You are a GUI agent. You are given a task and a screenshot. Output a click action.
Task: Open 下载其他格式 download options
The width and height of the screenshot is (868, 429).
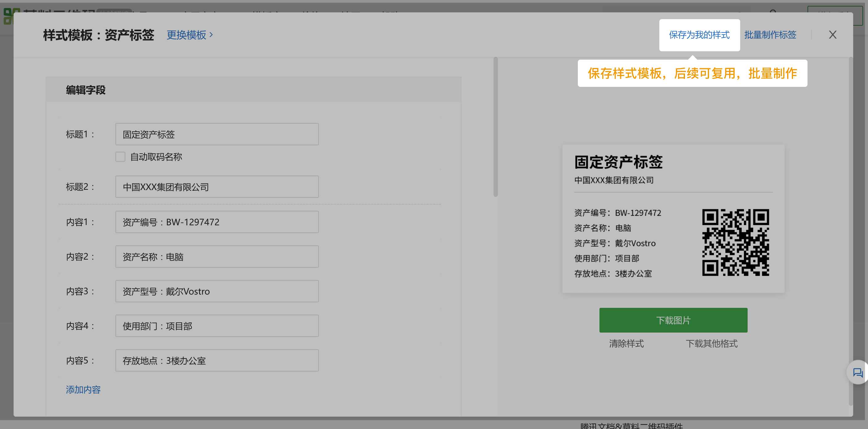pos(712,344)
